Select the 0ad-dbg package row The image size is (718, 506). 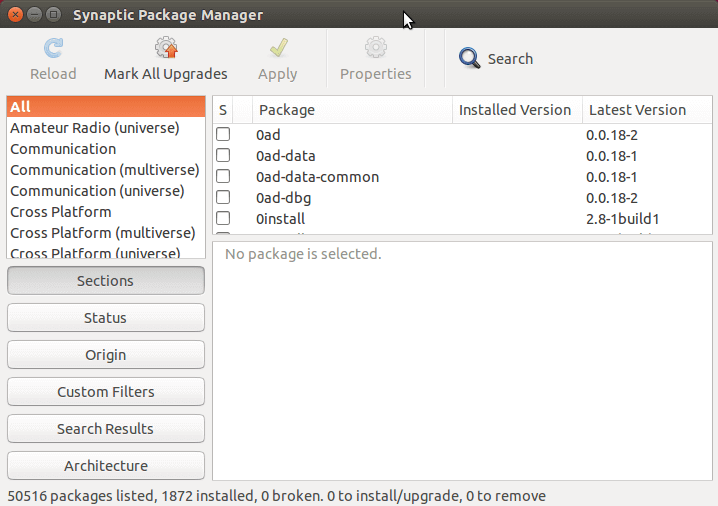[462, 198]
